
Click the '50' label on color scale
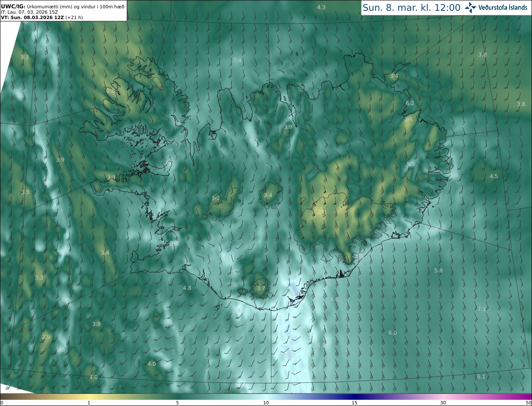click(x=528, y=403)
